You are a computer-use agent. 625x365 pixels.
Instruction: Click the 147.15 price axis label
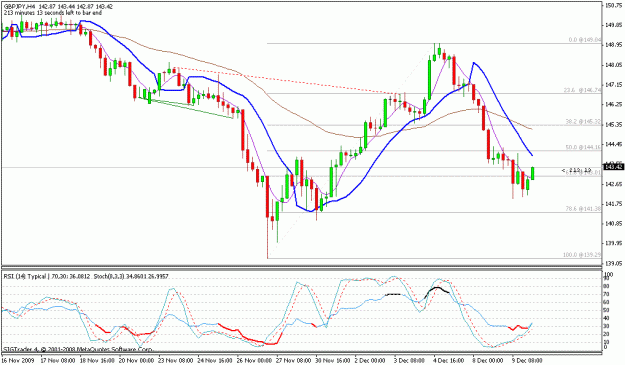coord(614,85)
